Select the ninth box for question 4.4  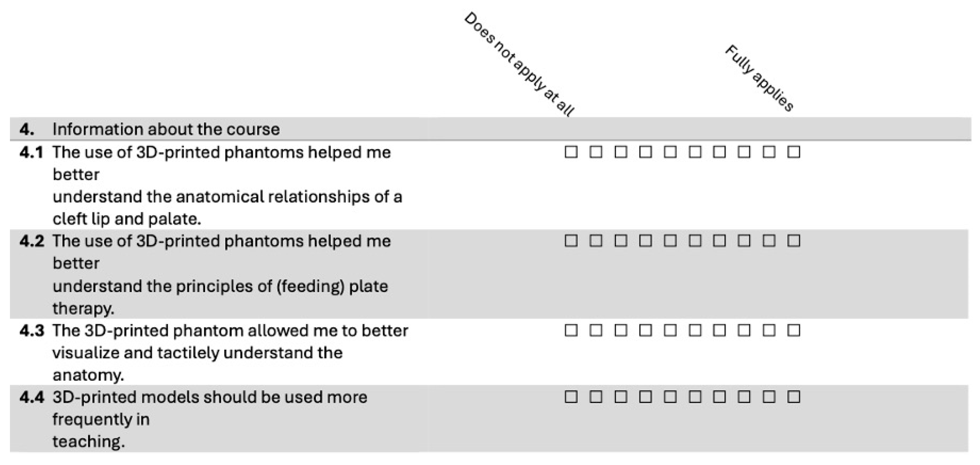[769, 397]
